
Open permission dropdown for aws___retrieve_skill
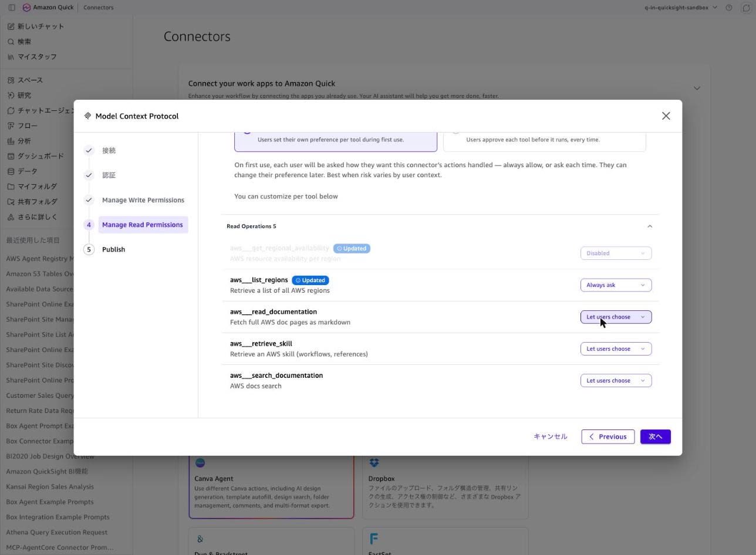pos(616,348)
